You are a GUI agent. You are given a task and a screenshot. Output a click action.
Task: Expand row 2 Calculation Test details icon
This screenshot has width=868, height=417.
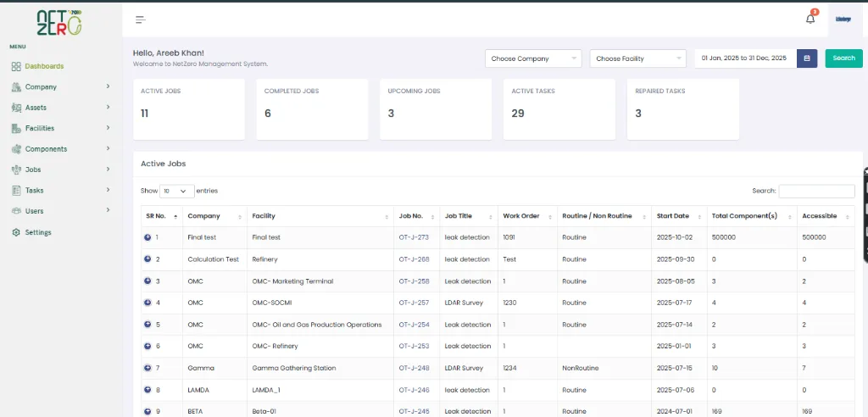147,259
